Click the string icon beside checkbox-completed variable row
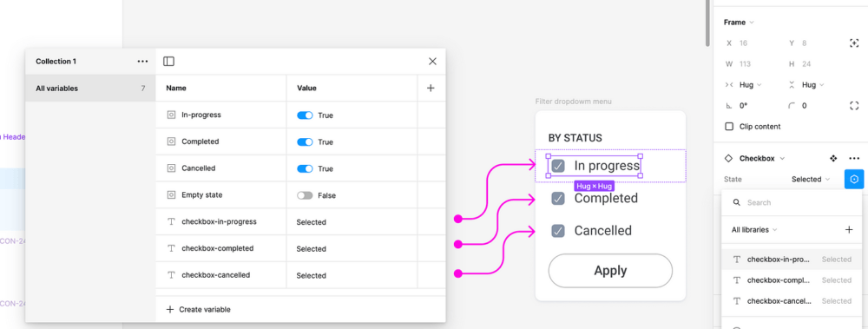This screenshot has width=868, height=329. pos(171,248)
